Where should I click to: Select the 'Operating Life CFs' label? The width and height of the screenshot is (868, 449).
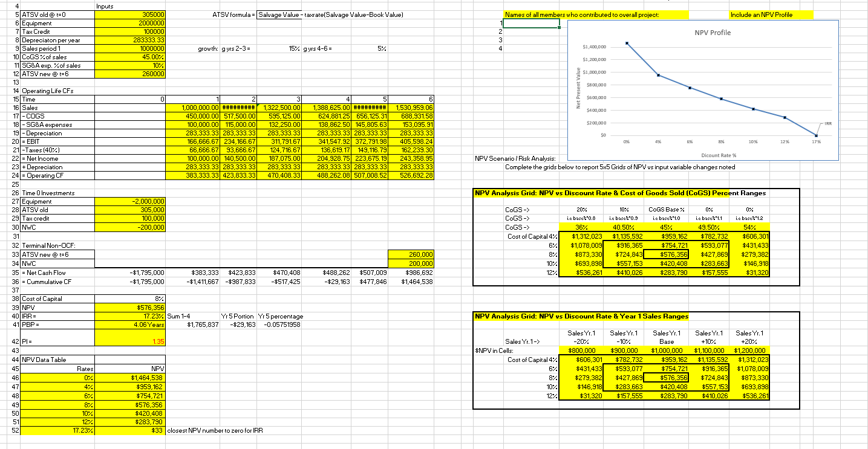pos(48,91)
